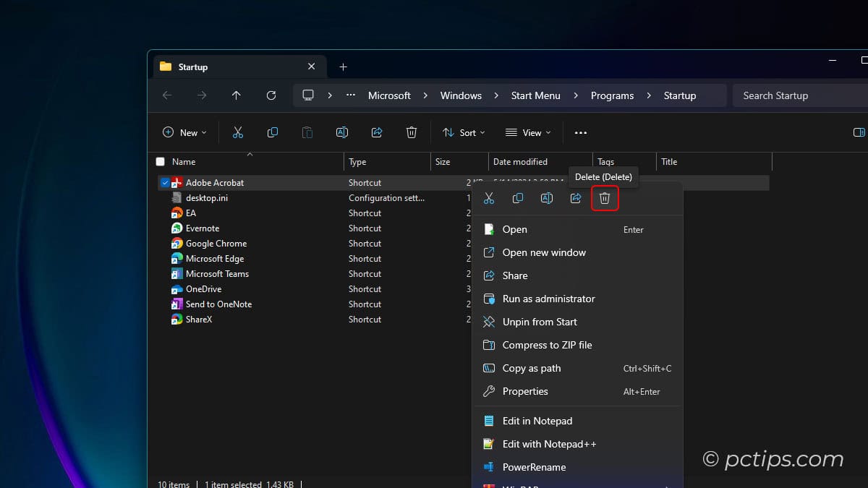This screenshot has height=488, width=868.
Task: Click the Name column header
Action: [184, 162]
